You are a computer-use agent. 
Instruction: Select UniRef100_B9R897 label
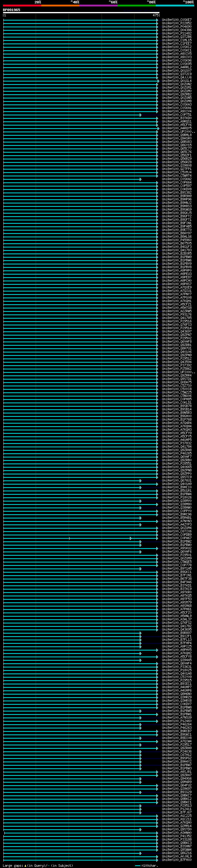(x=177, y=633)
